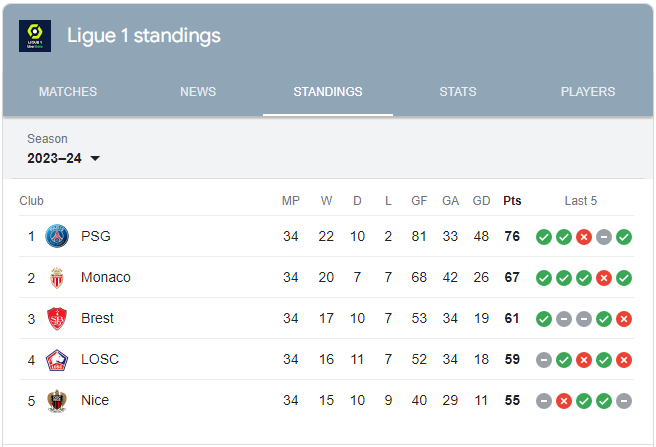Click PSG's grey draw icon in Last 5
Screen dimensions: 656x447
point(604,237)
